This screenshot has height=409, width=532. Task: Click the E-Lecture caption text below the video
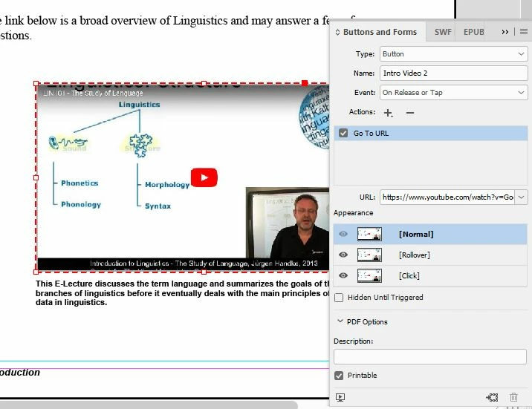(x=182, y=292)
